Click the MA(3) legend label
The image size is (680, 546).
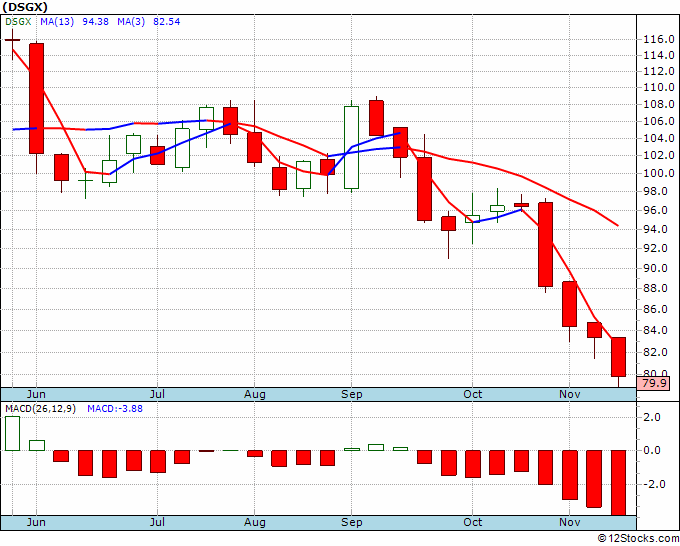[131, 21]
